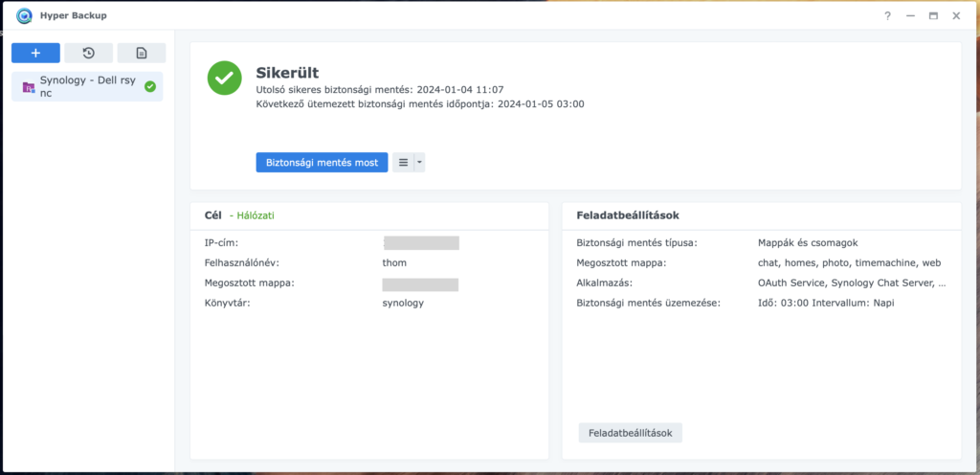Click the rsync task folder icon
The image size is (980, 475).
pyautogui.click(x=29, y=87)
